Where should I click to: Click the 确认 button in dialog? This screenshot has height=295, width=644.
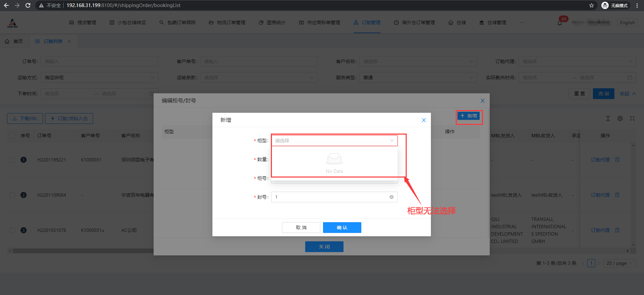click(342, 228)
